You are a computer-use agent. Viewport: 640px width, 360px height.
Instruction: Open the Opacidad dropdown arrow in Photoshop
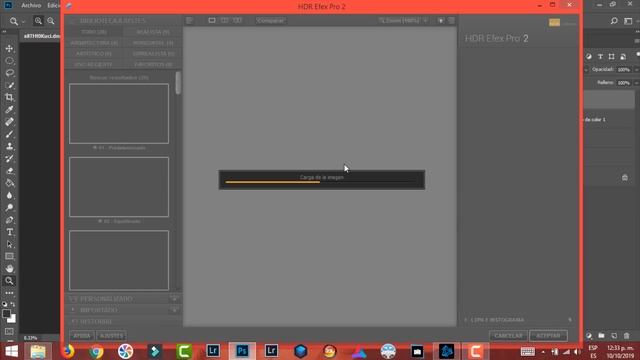(x=636, y=70)
